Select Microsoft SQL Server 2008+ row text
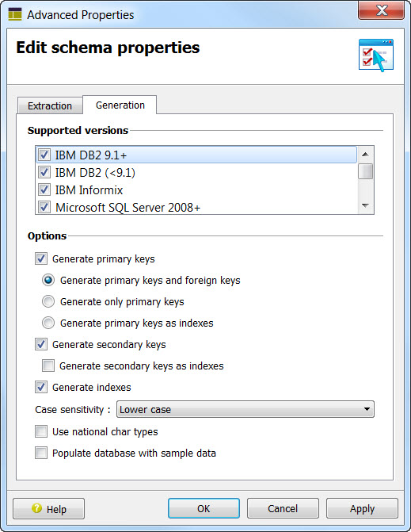411x532 pixels. [127, 207]
